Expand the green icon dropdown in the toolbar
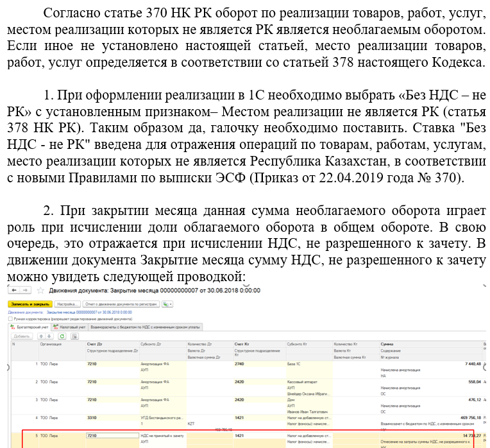The height and width of the screenshot is (448, 490). click(167, 304)
